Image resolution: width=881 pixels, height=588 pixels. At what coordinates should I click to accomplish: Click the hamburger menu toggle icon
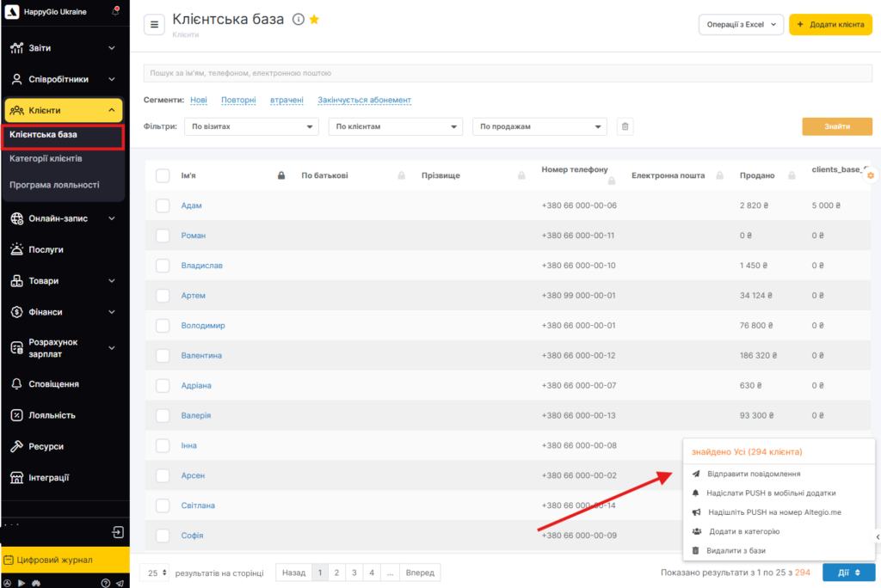(155, 25)
